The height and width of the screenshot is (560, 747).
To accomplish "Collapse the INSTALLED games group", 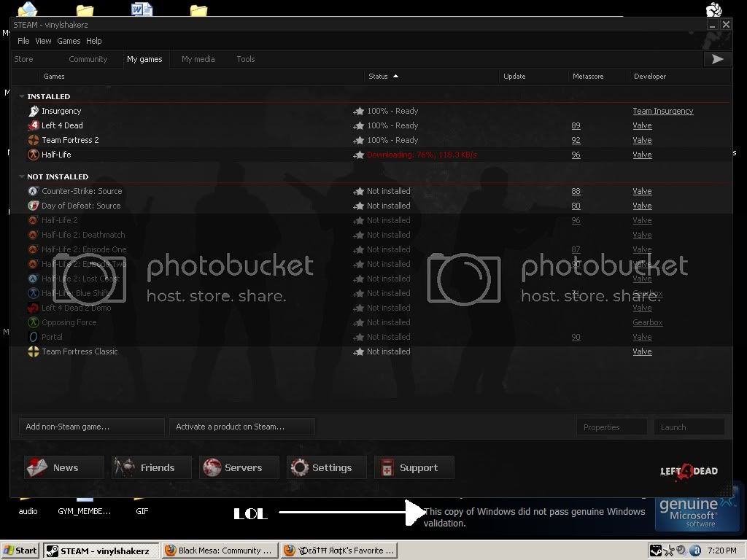I will click(22, 96).
